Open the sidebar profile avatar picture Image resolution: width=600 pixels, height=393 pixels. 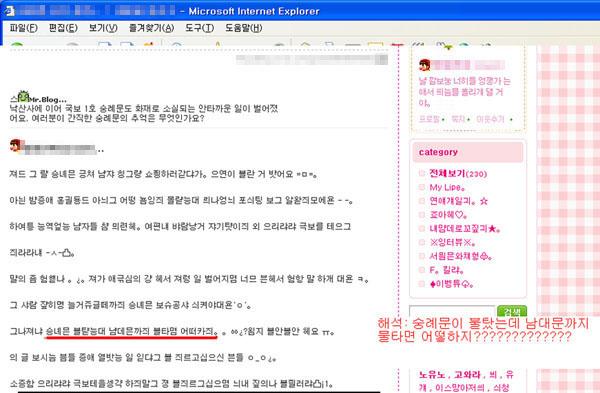425,65
